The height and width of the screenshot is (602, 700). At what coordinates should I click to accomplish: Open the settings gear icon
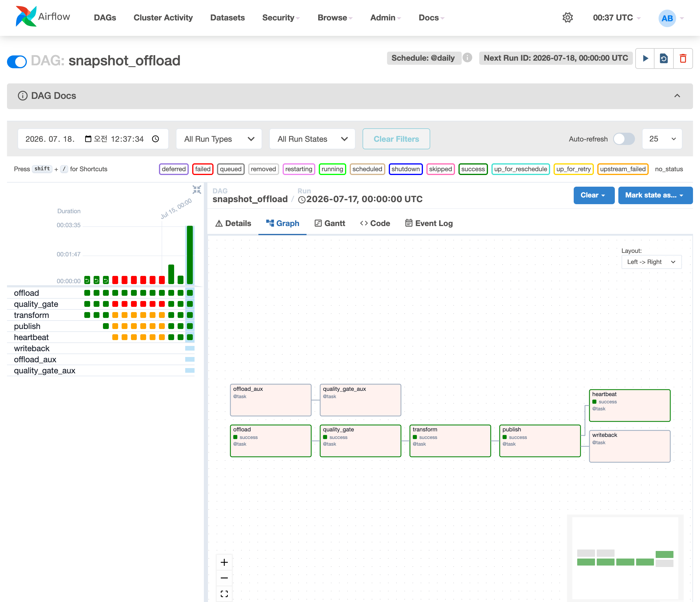567,17
